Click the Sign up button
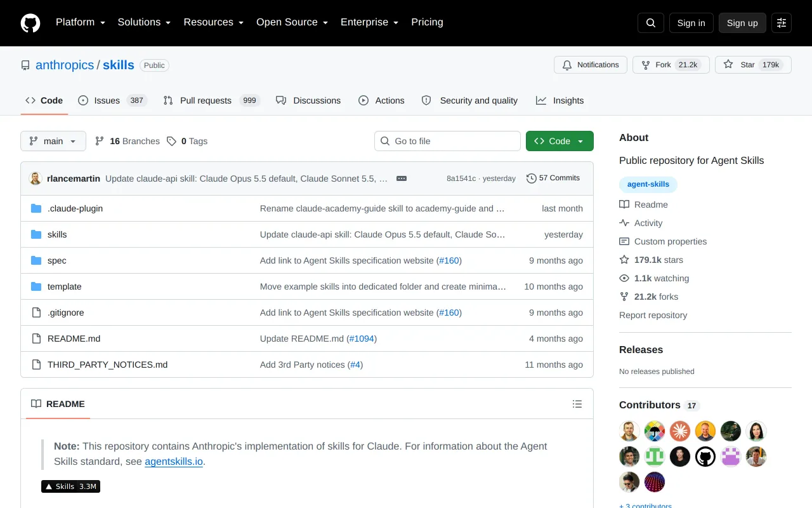The width and height of the screenshot is (812, 508). pos(742,23)
